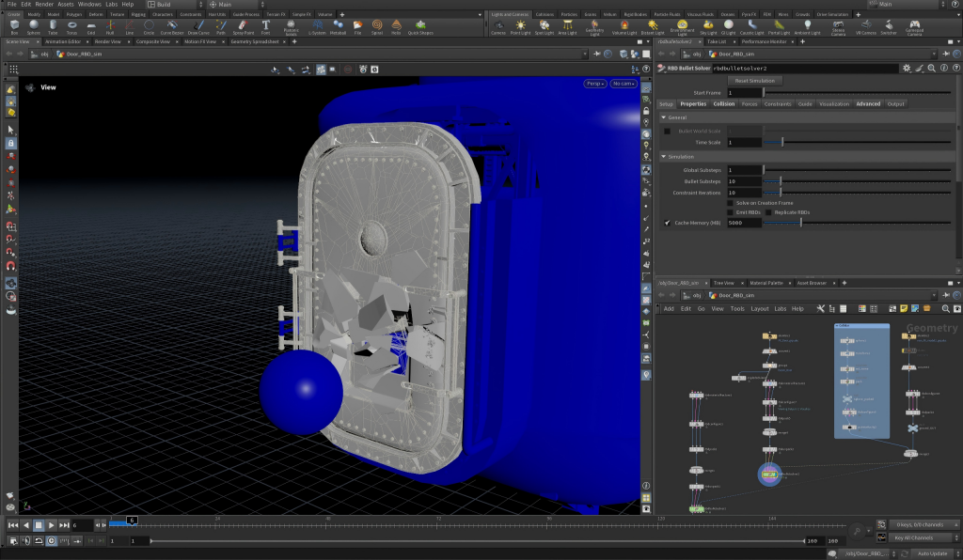Viewport: 963px width, 560px height.
Task: Add a Point Light from the shelf
Action: (x=520, y=26)
